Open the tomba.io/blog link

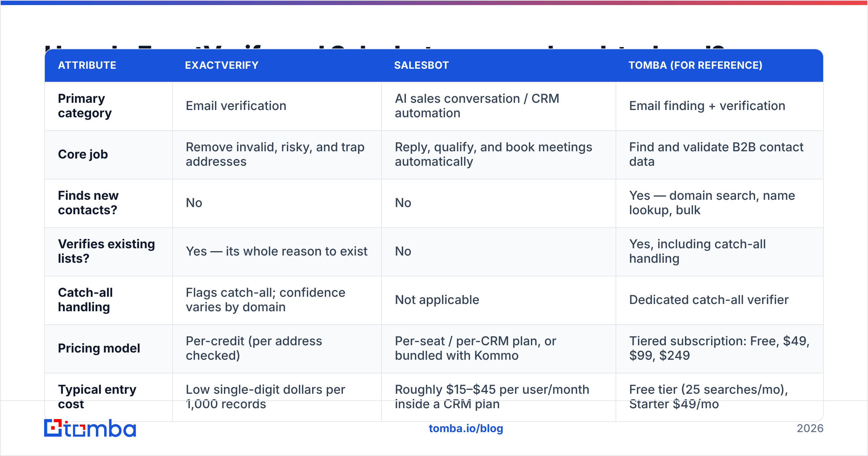(x=466, y=428)
